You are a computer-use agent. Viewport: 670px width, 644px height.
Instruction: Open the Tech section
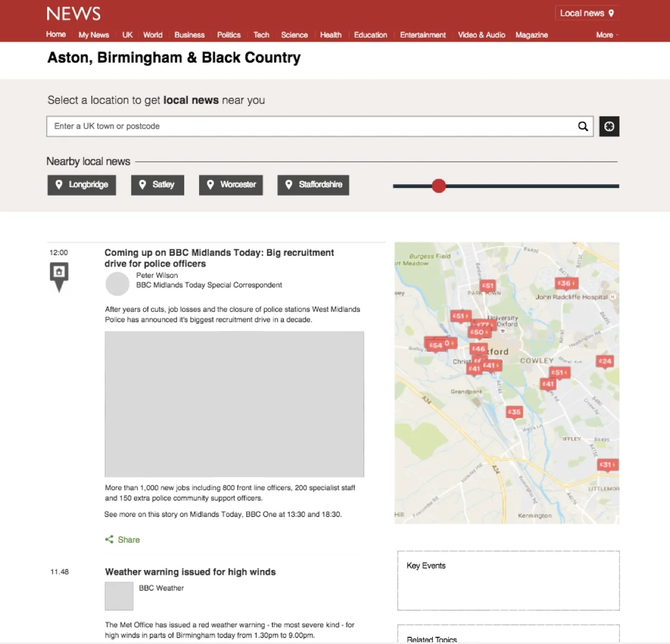[x=261, y=35]
